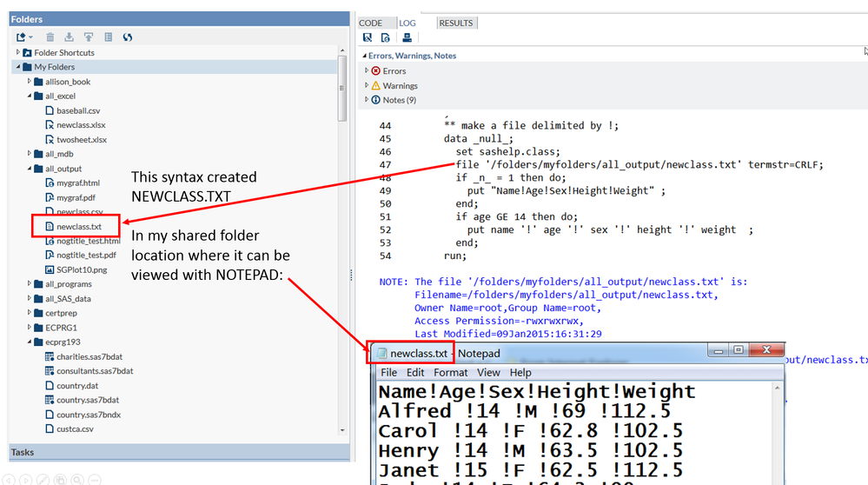Image resolution: width=868 pixels, height=485 pixels.
Task: Click the Properties icon in Folders toolbar
Action: (108, 37)
